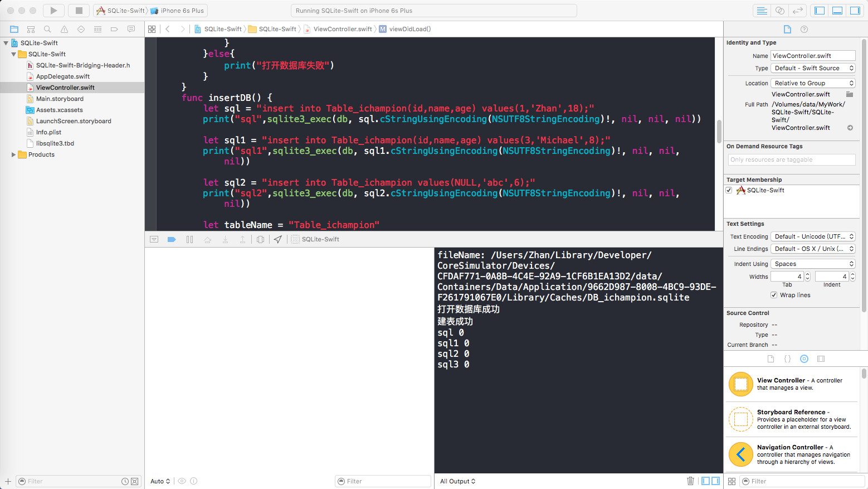Screen dimensions: 868x489
Task: Open the Breakpoint navigator tab
Action: click(x=114, y=29)
